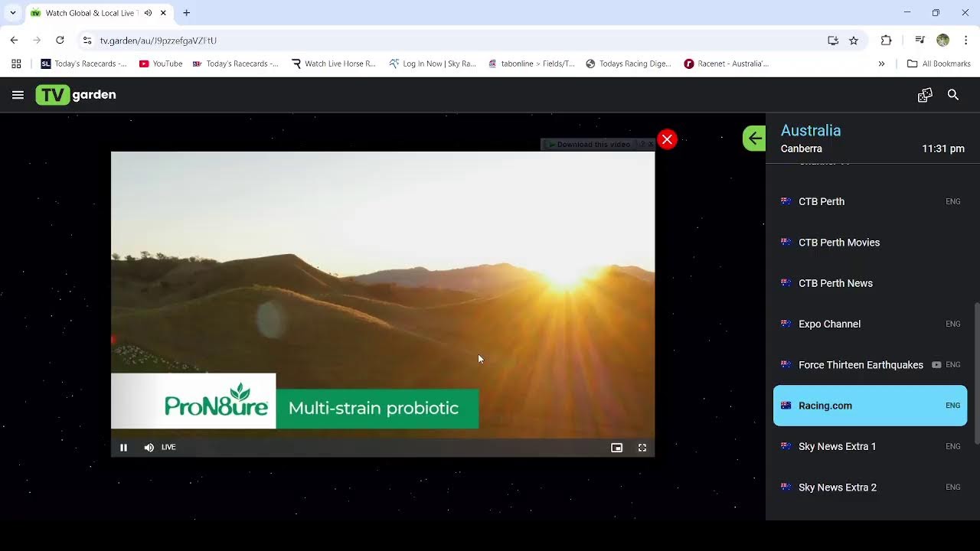Click the browser Forward button
Image resolution: width=980 pixels, height=551 pixels.
tap(37, 41)
